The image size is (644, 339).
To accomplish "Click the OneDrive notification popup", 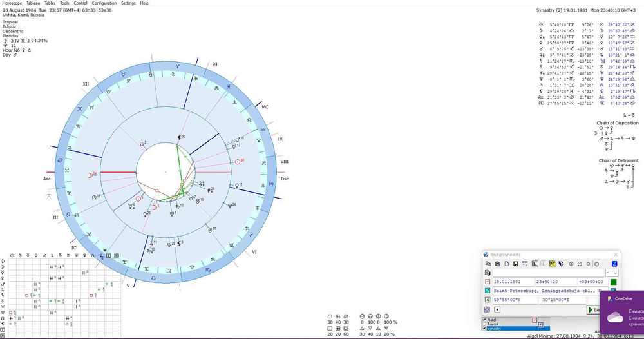I will pos(622,313).
